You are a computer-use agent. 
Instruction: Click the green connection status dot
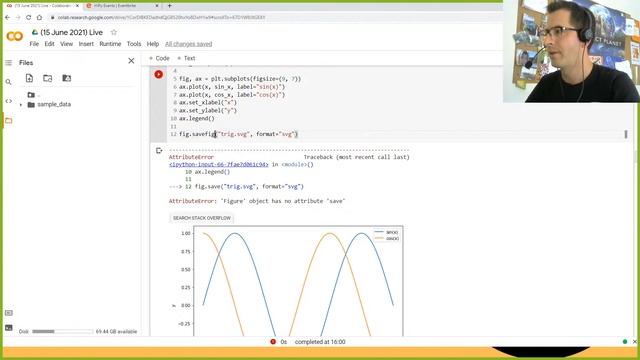pos(625,342)
